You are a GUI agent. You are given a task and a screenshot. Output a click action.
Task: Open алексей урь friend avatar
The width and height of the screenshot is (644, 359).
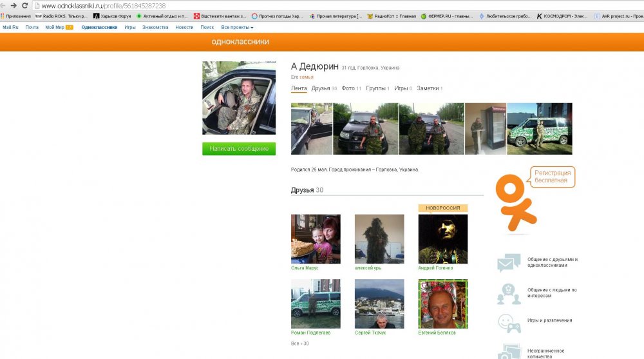pyautogui.click(x=379, y=239)
